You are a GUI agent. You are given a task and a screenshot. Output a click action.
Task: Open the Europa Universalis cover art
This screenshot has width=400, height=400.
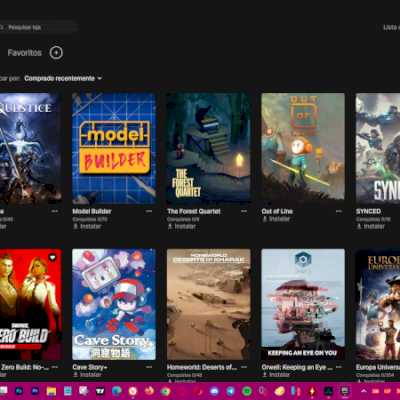click(378, 304)
